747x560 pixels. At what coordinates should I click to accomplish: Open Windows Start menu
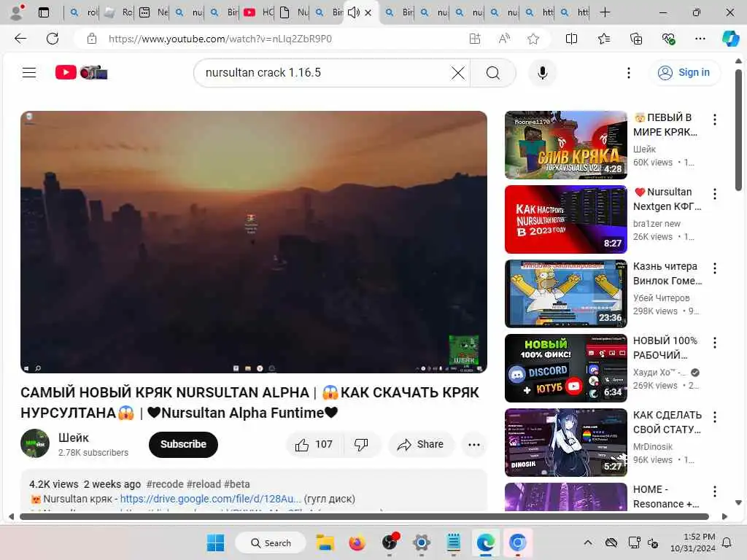coord(215,542)
